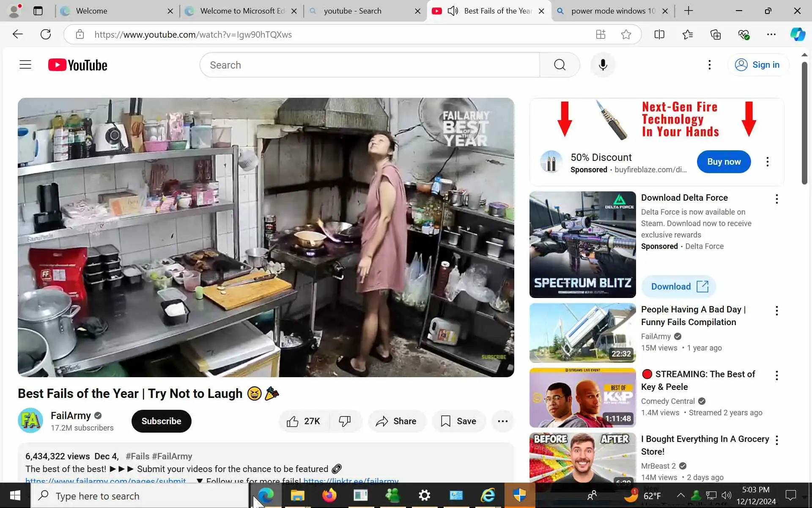Click the page vertical scrollbar thumb
Viewport: 812px width, 508px height.
point(804,123)
